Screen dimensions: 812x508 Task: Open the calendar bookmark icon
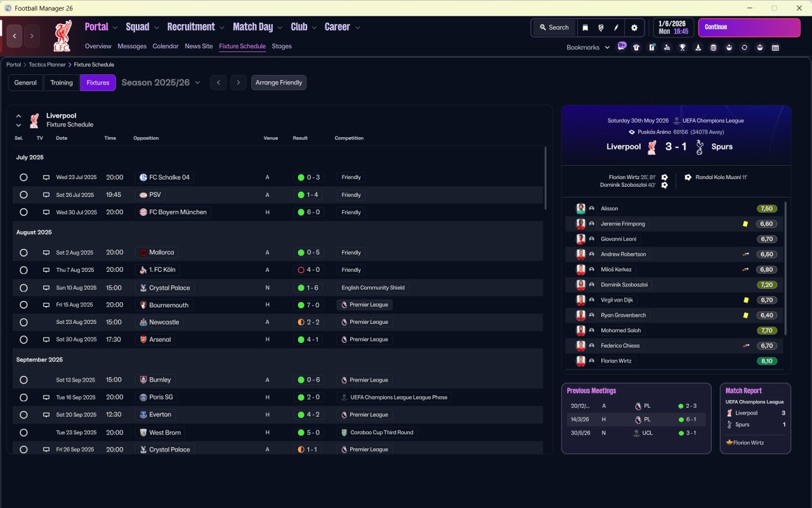click(x=775, y=47)
